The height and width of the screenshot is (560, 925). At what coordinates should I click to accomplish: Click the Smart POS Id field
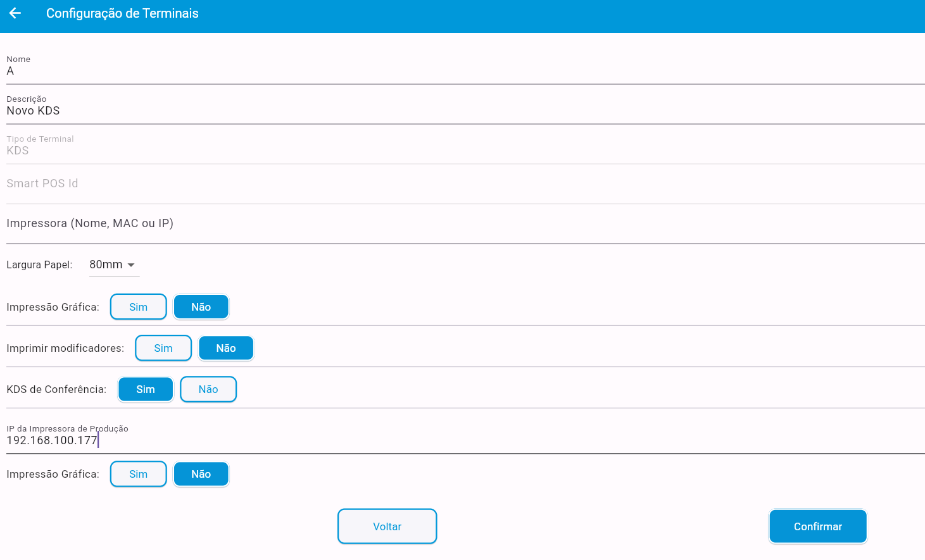click(x=462, y=184)
